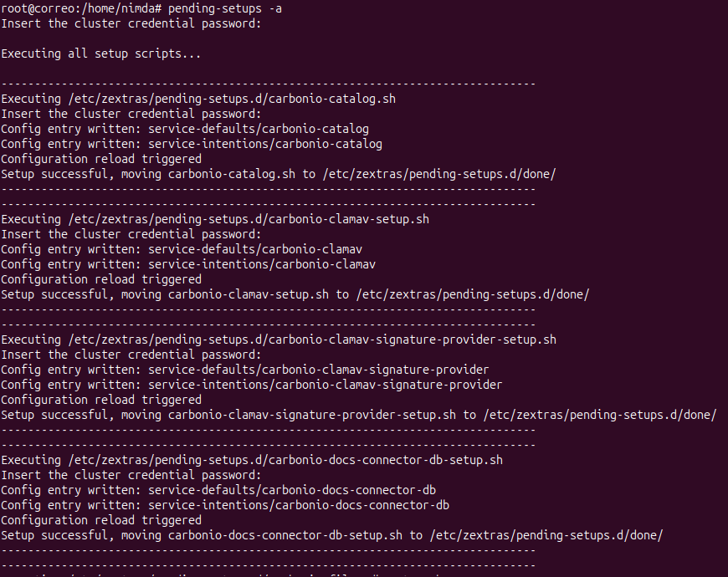Screen dimensions: 728x577
Task: Select the service-intentions/carbonio-clamav-signature-provider entry line
Action: point(251,385)
